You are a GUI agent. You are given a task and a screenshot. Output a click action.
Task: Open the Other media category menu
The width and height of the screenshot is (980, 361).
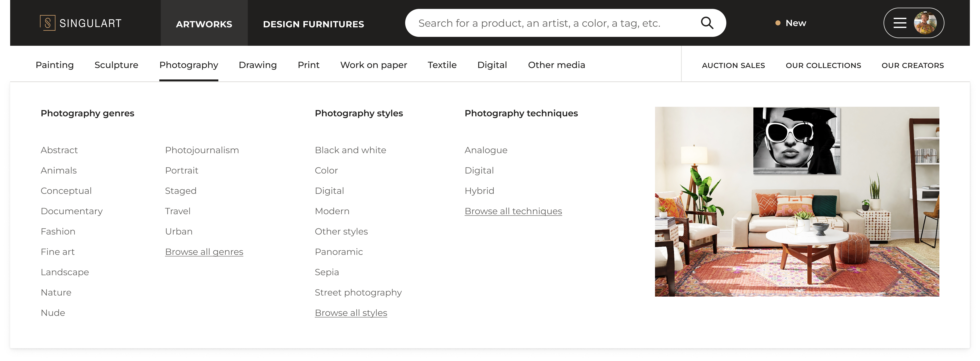click(x=556, y=65)
